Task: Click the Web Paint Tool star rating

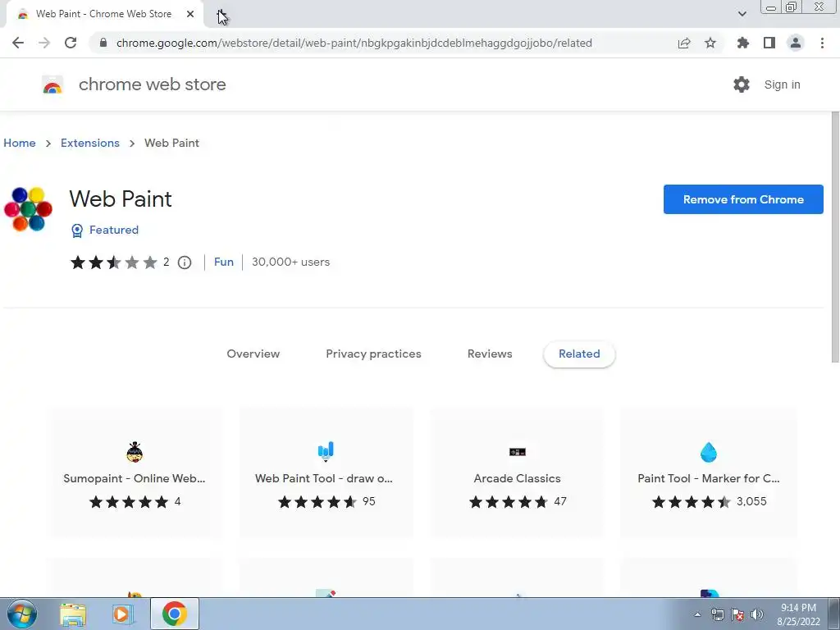Action: [317, 502]
